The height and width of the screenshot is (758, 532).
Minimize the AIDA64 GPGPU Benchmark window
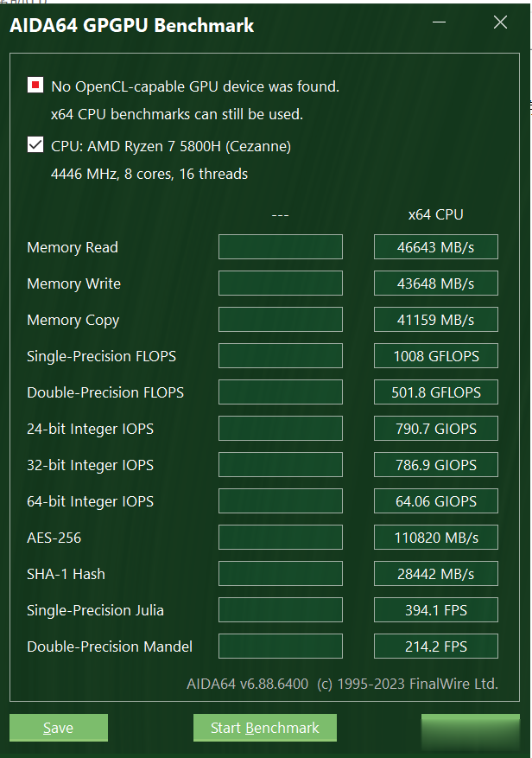pyautogui.click(x=439, y=22)
